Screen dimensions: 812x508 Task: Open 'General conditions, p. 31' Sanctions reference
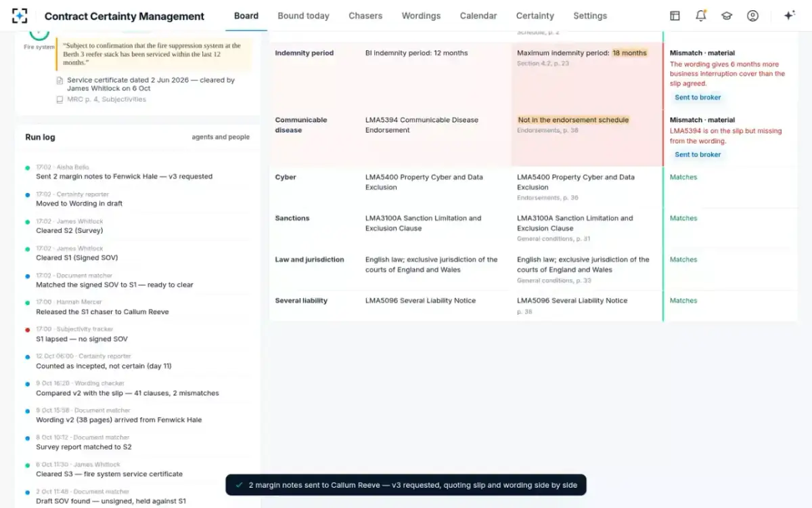coord(554,239)
